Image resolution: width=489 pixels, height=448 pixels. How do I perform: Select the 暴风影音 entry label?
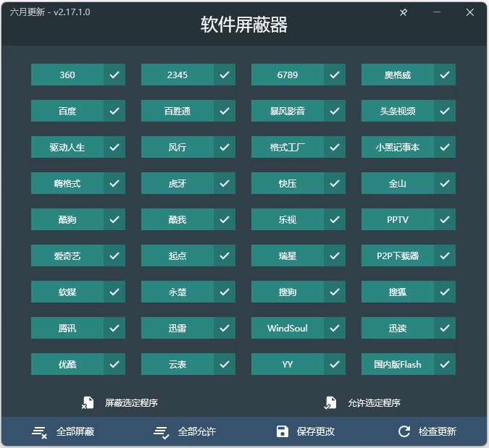pyautogui.click(x=288, y=111)
